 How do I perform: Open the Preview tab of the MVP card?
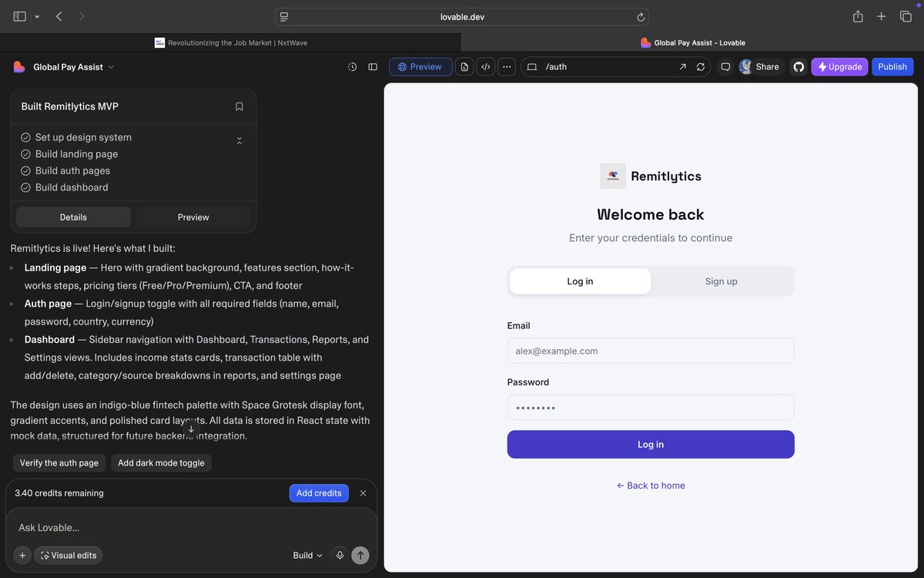pyautogui.click(x=193, y=217)
